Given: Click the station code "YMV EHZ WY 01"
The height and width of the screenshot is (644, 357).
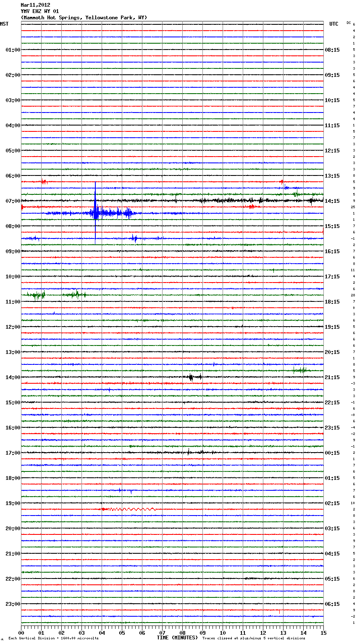Looking at the screenshot, I should 40,11.
